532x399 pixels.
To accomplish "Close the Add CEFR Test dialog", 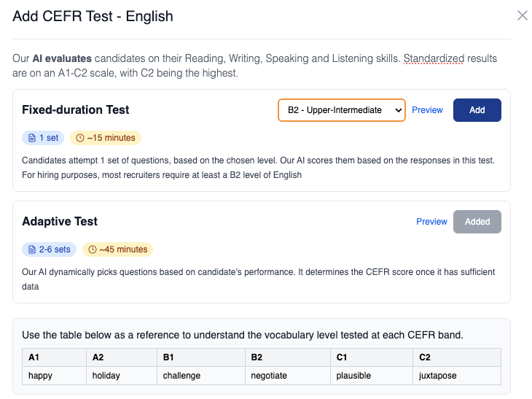I will tap(522, 15).
